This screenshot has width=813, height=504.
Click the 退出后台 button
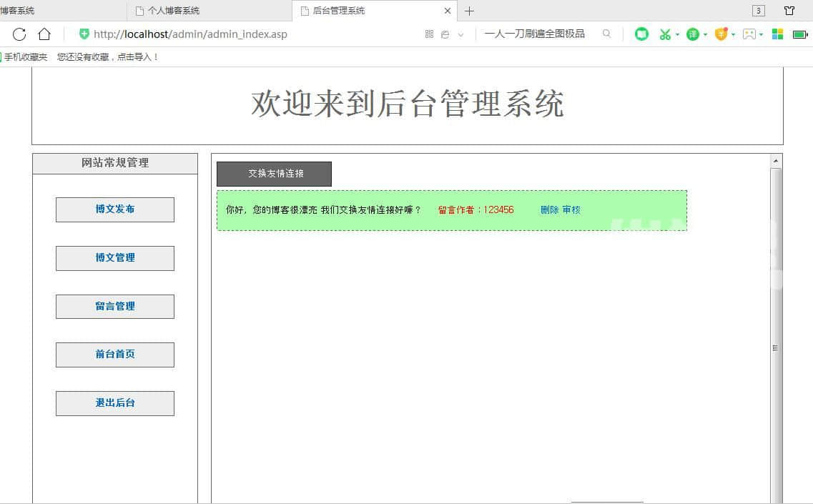[x=115, y=403]
